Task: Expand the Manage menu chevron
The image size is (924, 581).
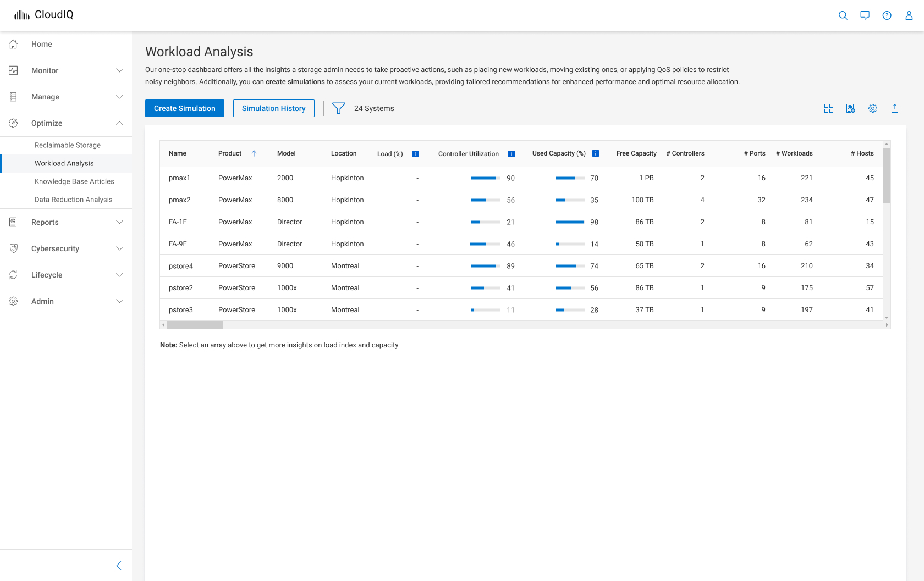Action: point(119,97)
